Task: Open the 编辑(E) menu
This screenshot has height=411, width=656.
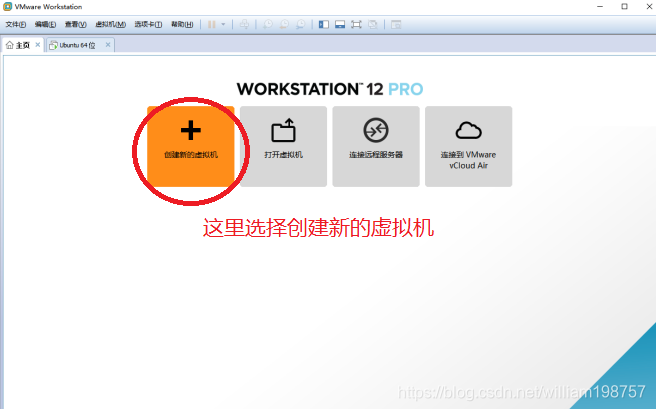Action: click(x=45, y=25)
